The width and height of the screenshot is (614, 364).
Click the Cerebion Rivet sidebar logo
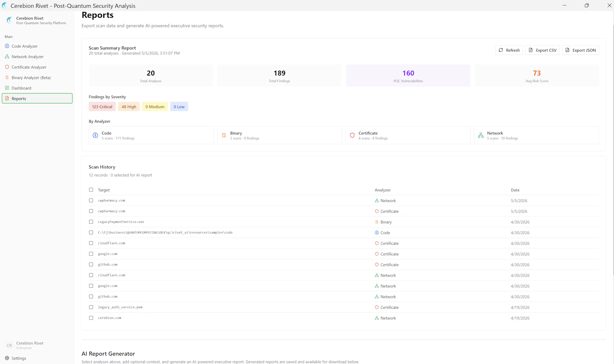pos(10,20)
